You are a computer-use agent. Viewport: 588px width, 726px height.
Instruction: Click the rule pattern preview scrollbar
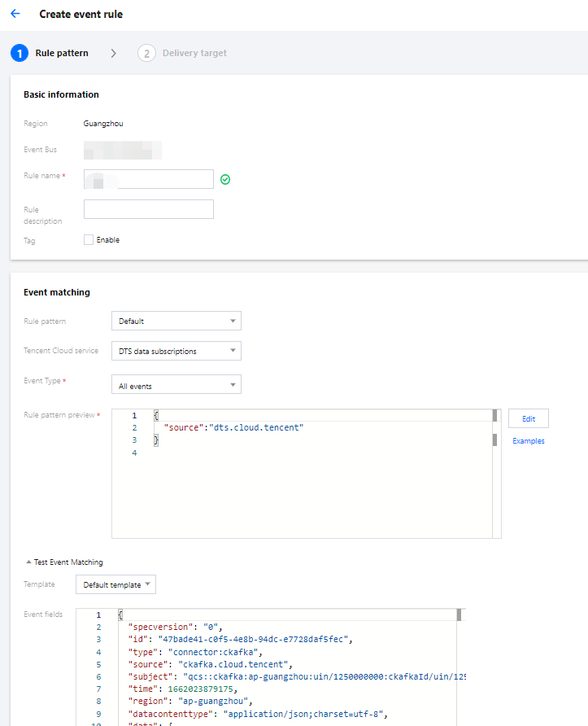tap(494, 440)
